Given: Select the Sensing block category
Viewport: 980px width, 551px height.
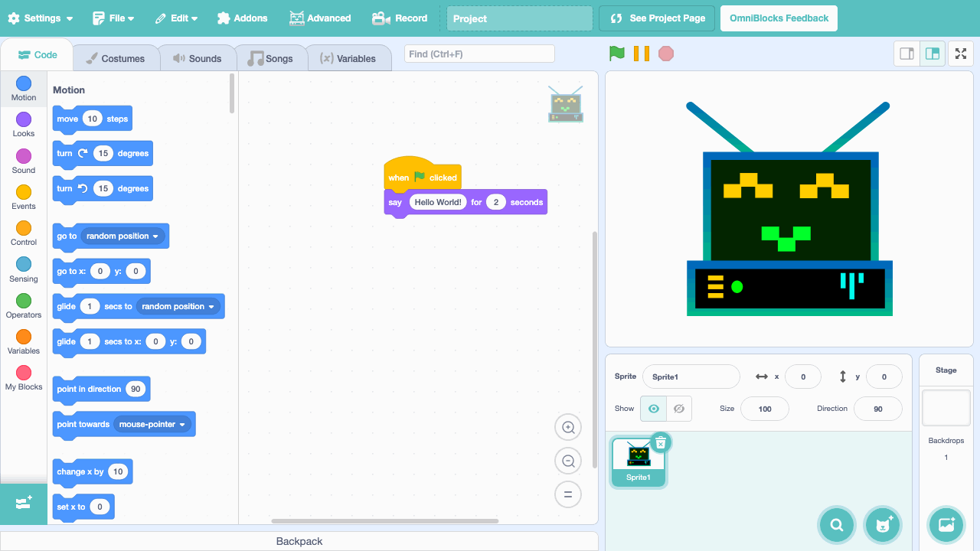Looking at the screenshot, I should pyautogui.click(x=24, y=269).
